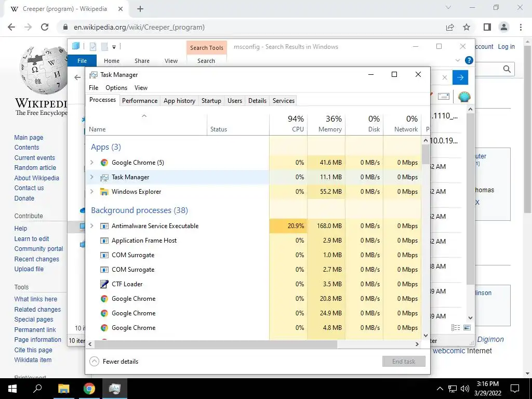Open Chrome three-dot menu

[x=521, y=27]
